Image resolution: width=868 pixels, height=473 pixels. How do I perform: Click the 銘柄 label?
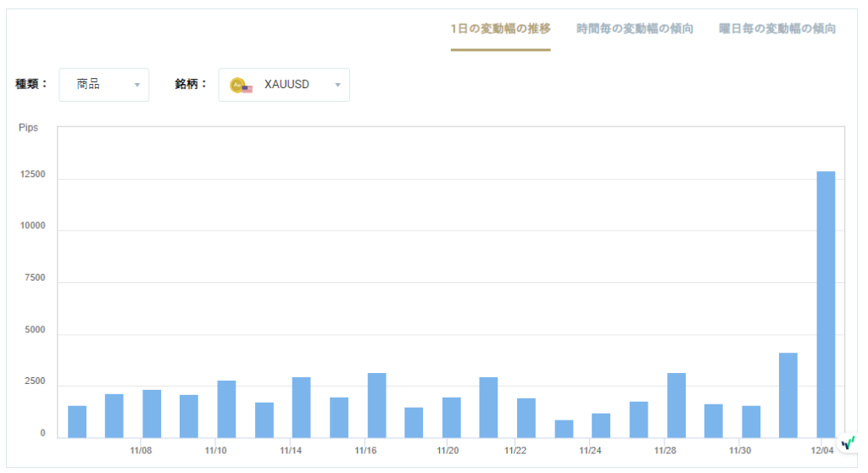(x=191, y=84)
